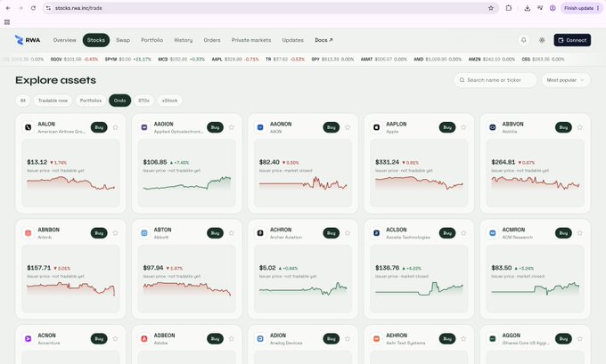The image size is (606, 364).
Task: Click the AAPLON Apple logo icon
Action: click(376, 127)
